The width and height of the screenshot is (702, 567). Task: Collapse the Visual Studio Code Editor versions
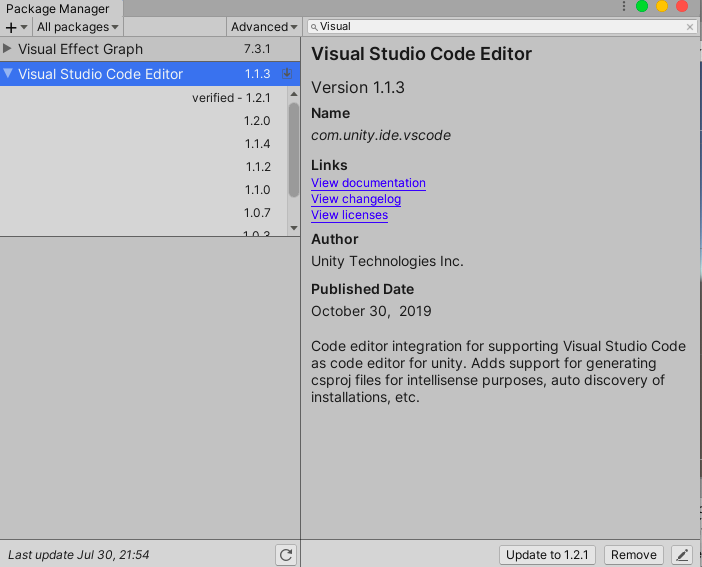(8, 73)
